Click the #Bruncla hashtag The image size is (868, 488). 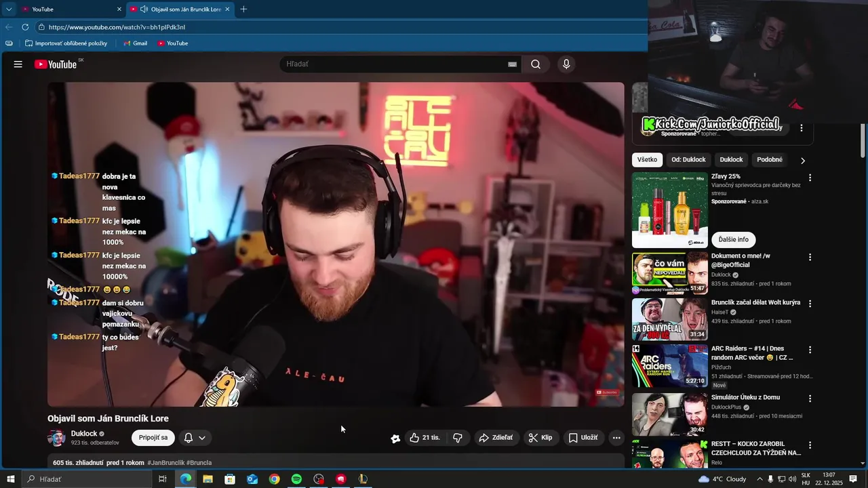(199, 463)
